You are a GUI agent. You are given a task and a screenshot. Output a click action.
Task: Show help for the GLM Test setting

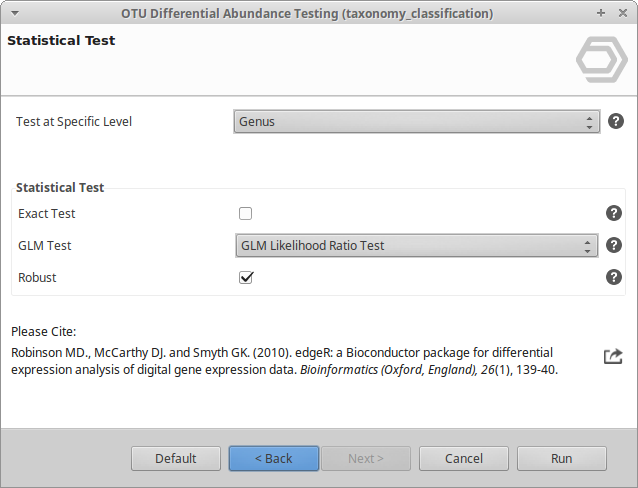pos(614,245)
